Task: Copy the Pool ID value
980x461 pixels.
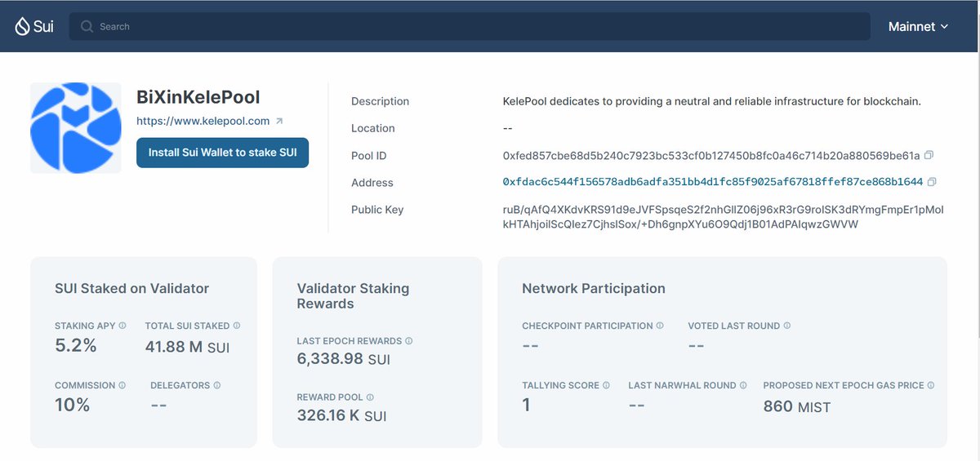Action: [x=929, y=155]
